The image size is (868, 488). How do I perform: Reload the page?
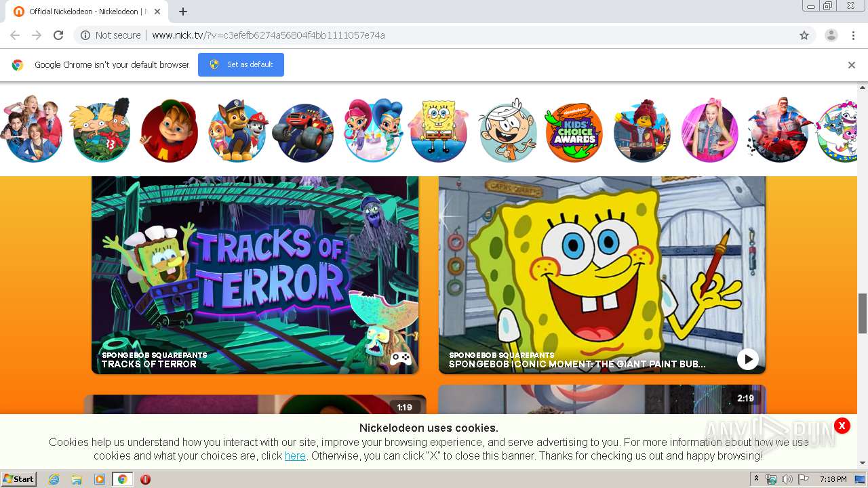coord(58,35)
